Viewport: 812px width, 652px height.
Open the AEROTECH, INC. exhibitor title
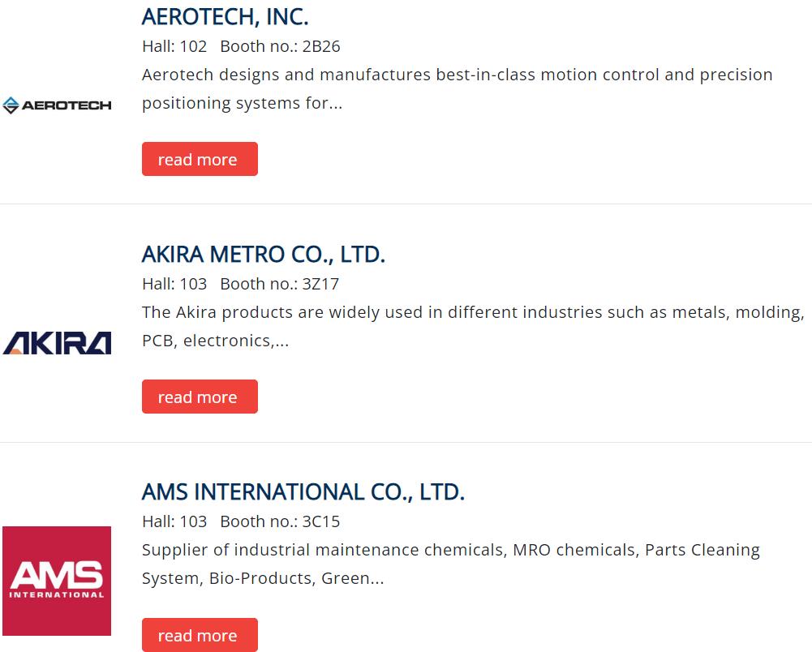pyautogui.click(x=226, y=17)
